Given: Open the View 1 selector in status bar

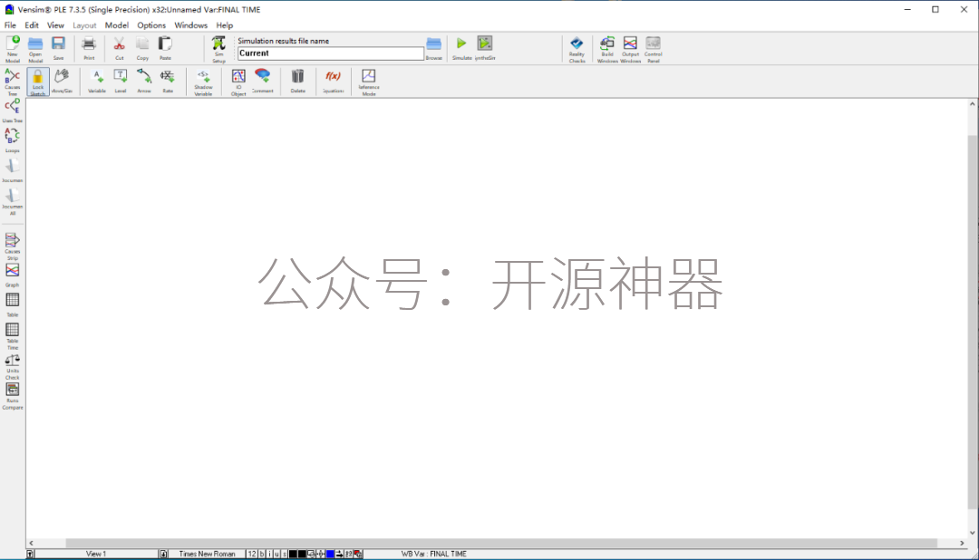Looking at the screenshot, I should coord(96,554).
